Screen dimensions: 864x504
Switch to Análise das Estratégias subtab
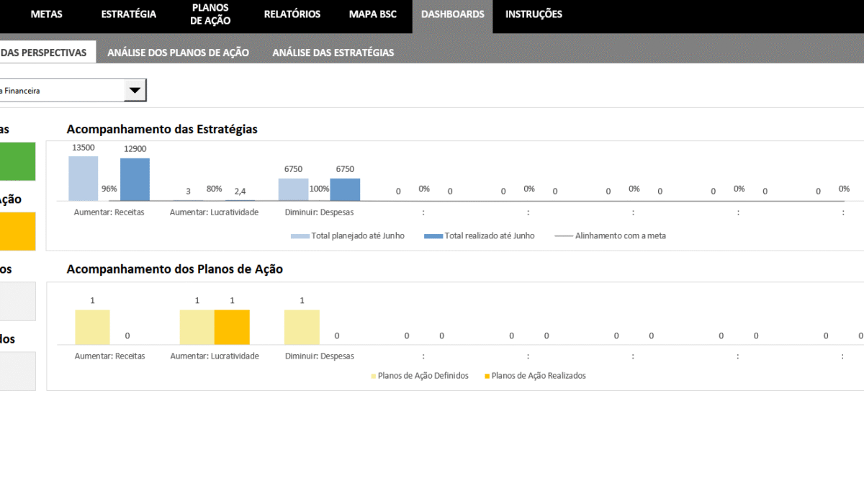pos(333,53)
